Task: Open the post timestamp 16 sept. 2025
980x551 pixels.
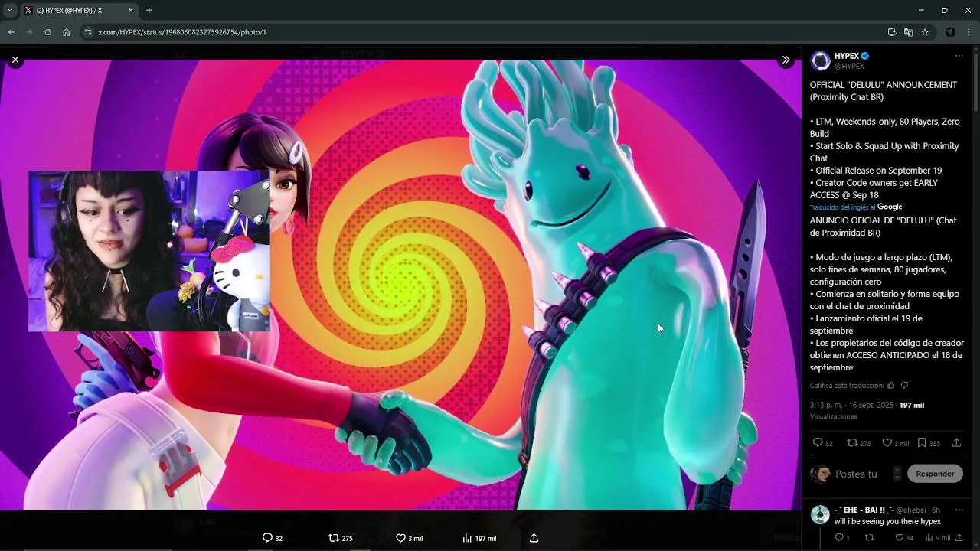Action: tap(851, 405)
